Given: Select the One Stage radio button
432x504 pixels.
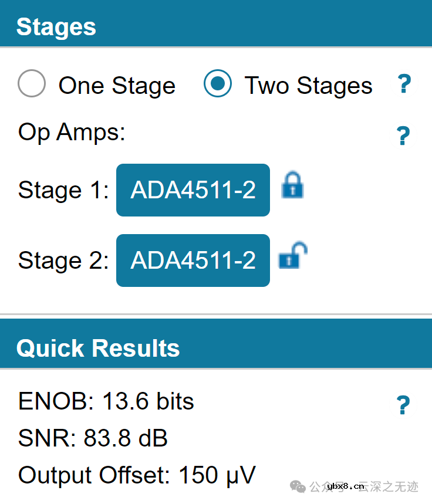Looking at the screenshot, I should tap(32, 84).
